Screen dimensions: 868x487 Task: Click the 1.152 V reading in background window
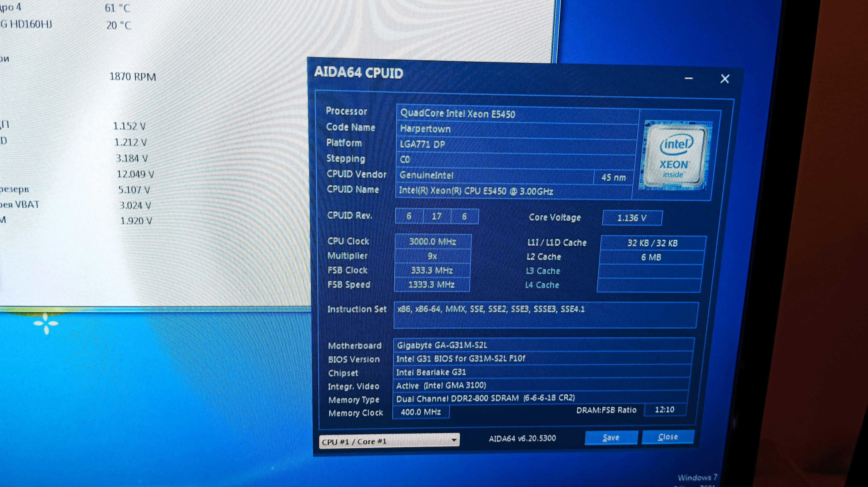coord(129,126)
